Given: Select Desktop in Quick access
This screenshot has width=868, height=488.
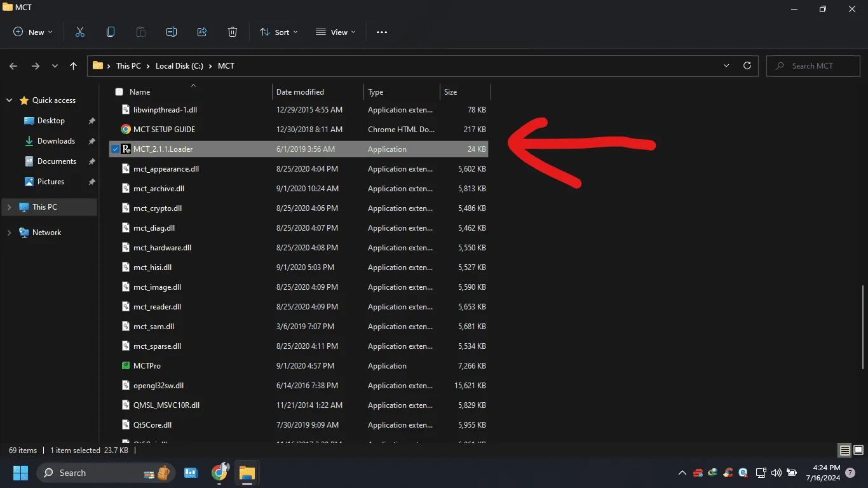Looking at the screenshot, I should coord(51,120).
